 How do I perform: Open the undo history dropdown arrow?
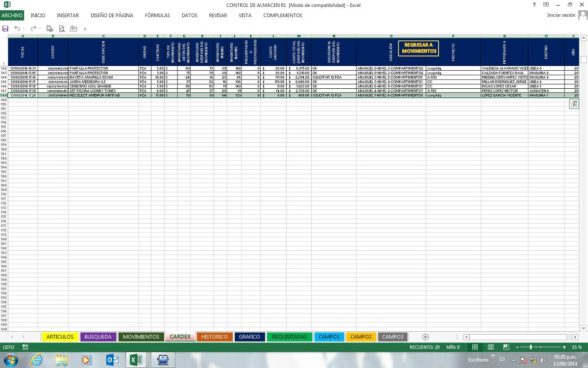23,29
